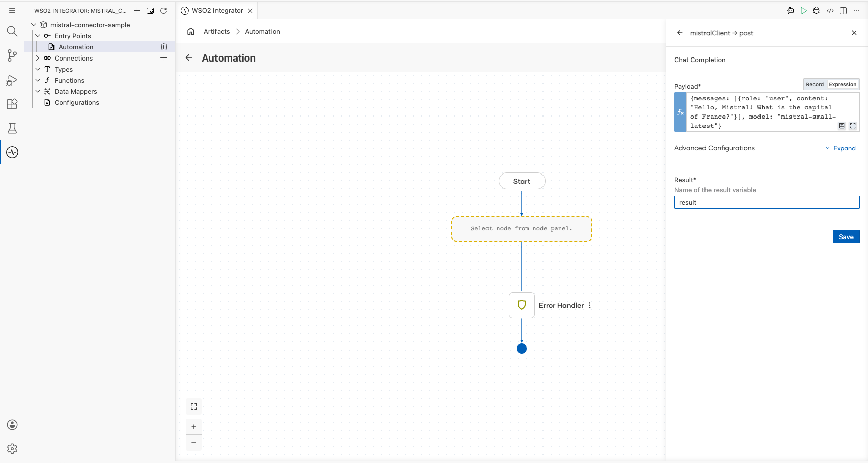Click Automation in the breadcrumb

coord(262,31)
